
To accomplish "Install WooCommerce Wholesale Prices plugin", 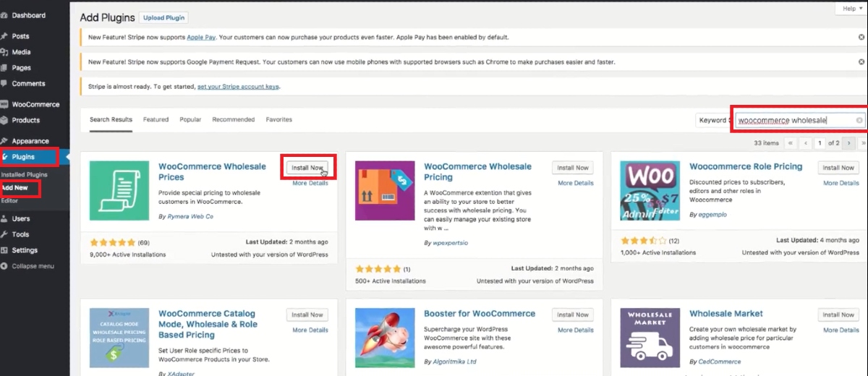I will pos(307,168).
